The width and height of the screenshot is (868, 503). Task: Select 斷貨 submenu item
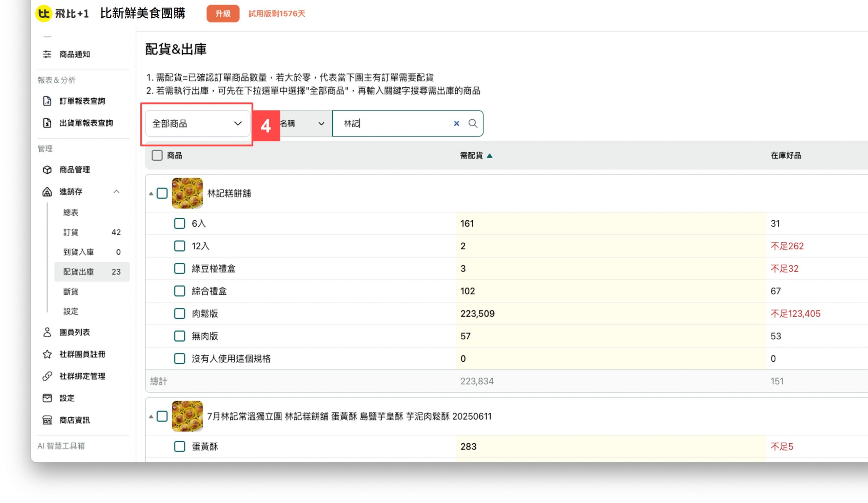pos(71,291)
